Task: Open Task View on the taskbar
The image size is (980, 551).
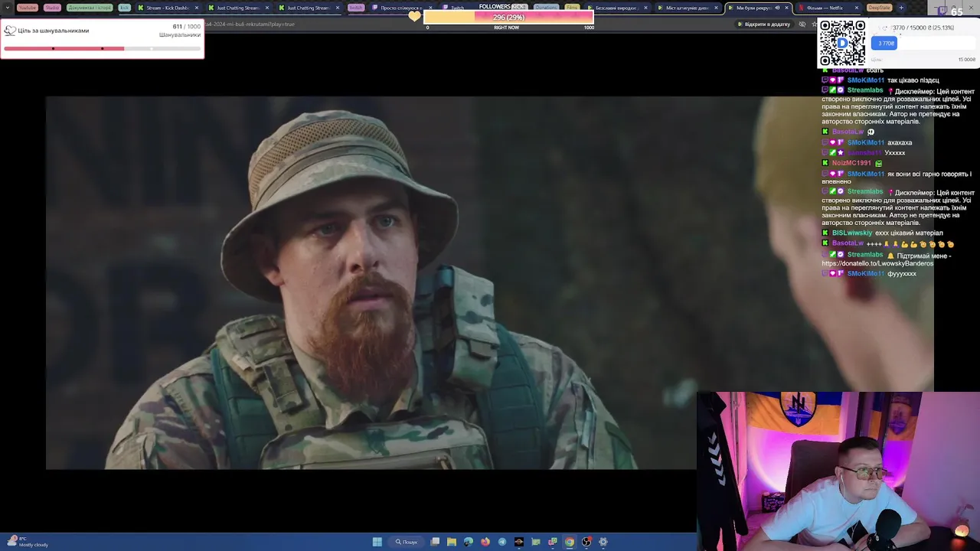Action: pos(435,542)
